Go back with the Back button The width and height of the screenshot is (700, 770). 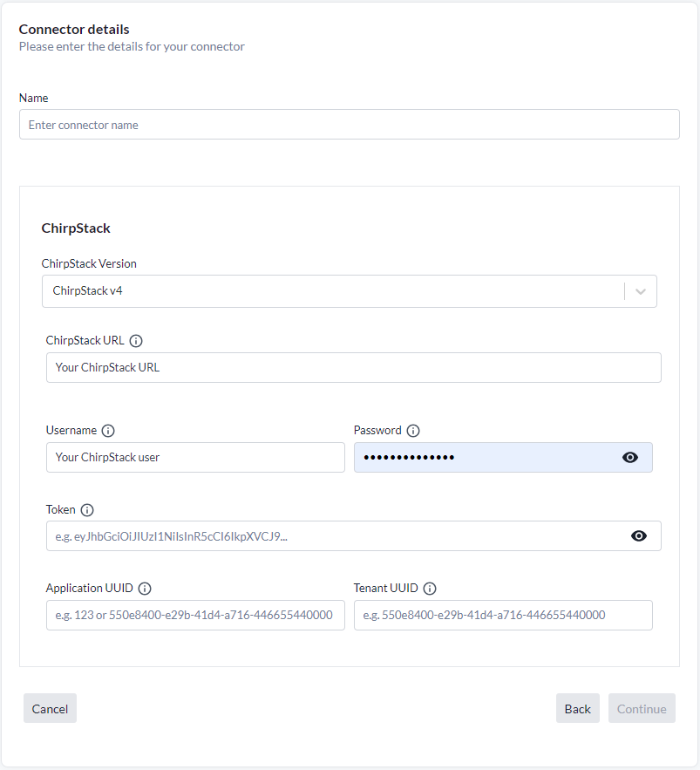click(x=578, y=709)
